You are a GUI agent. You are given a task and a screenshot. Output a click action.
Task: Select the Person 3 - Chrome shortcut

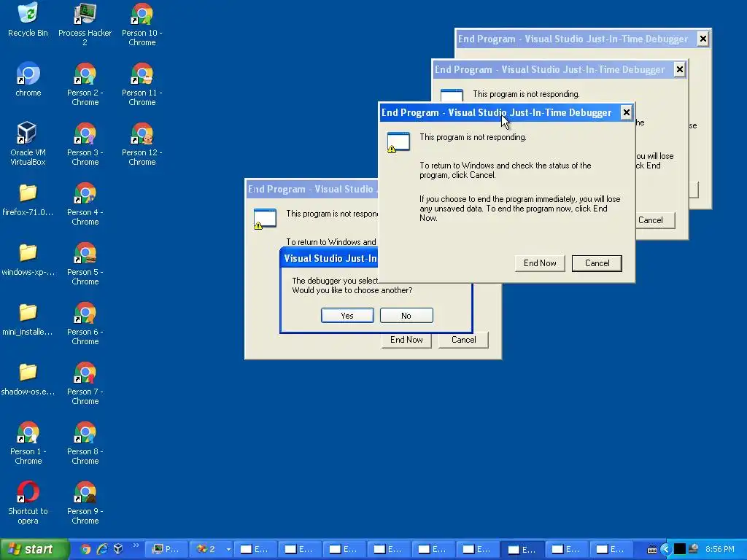[85, 144]
